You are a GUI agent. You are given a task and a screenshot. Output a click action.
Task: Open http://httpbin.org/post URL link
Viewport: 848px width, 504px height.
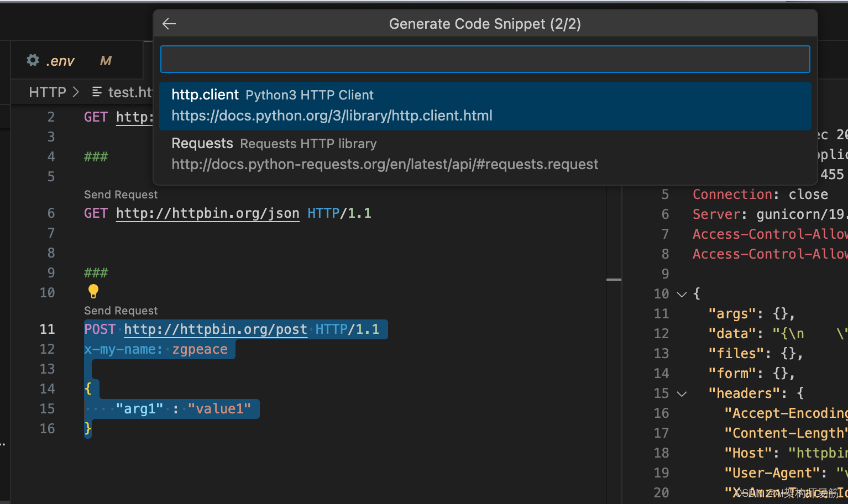coord(216,329)
